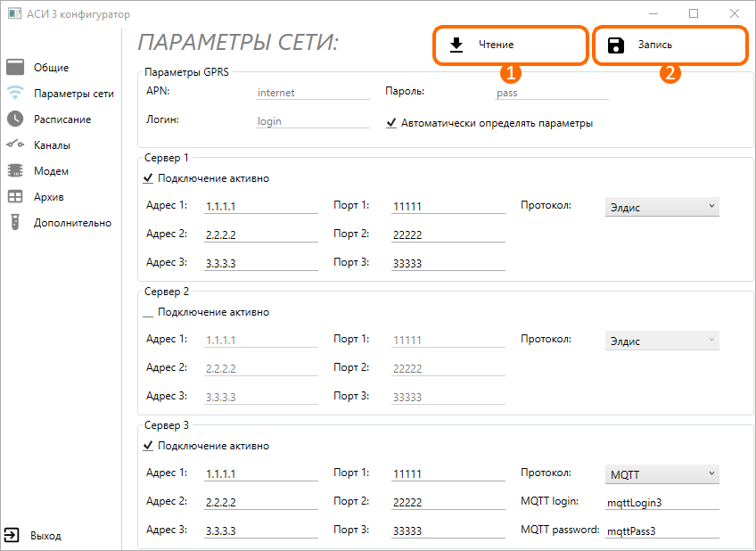The image size is (756, 551).
Task: Click Сервер 3 Порт 1 field
Action: pos(448,473)
